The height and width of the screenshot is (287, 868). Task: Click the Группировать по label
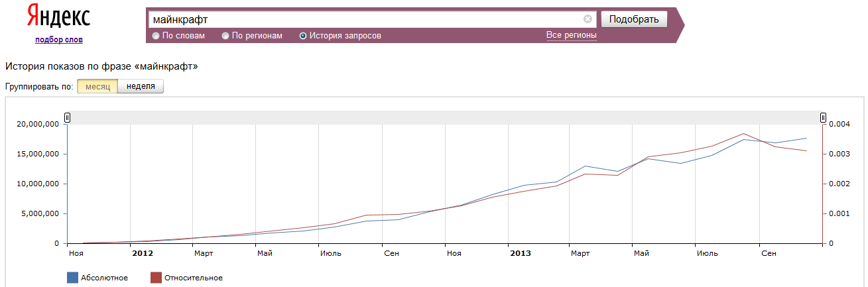39,87
